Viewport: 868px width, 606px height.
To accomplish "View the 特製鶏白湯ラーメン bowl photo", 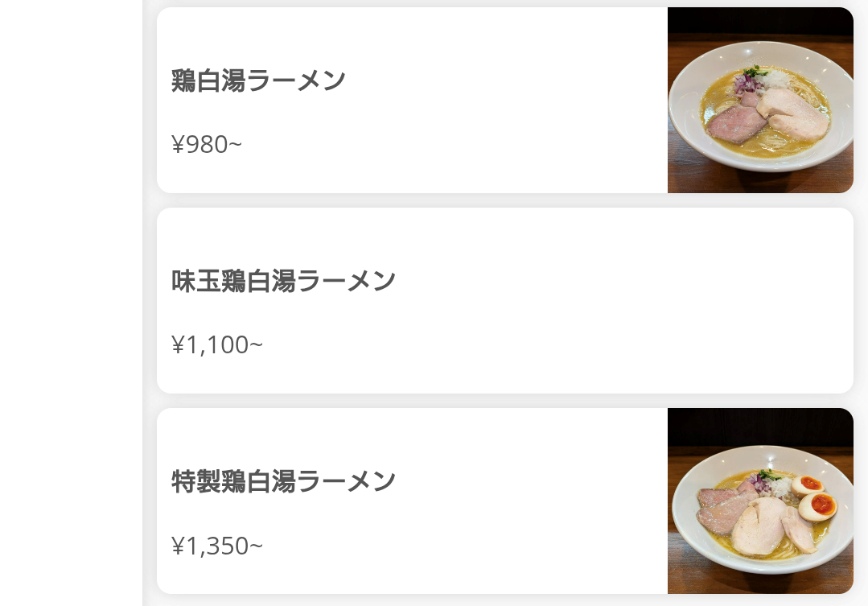I will (760, 501).
